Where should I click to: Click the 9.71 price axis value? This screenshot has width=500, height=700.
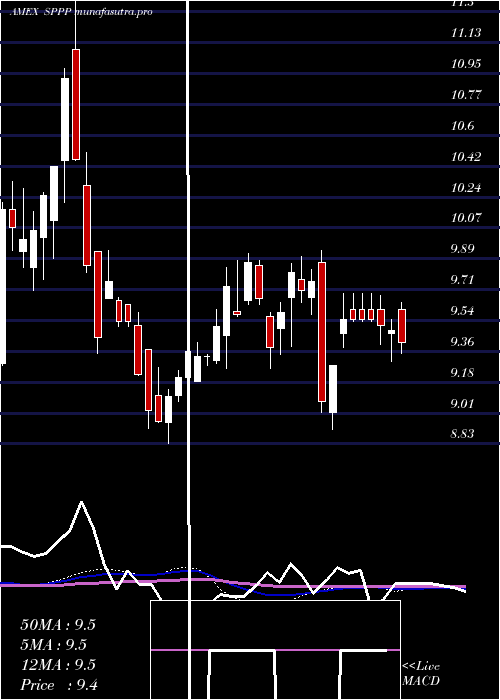pyautogui.click(x=462, y=280)
